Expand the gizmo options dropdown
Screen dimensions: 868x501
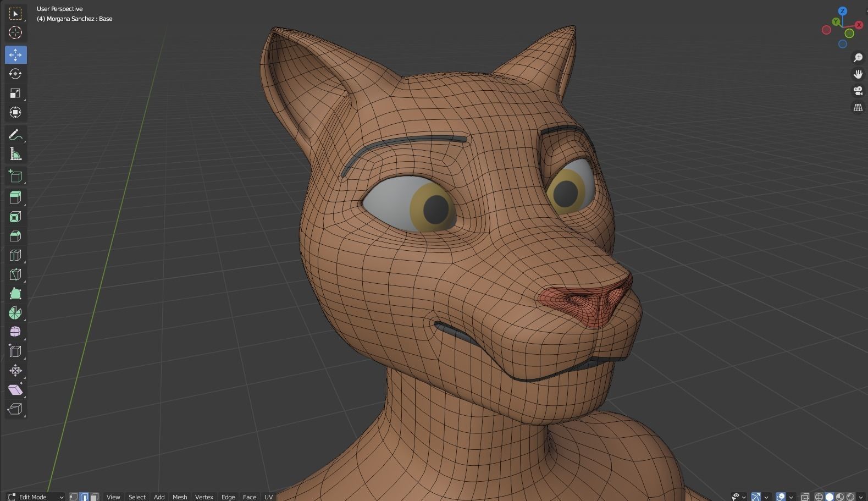766,497
